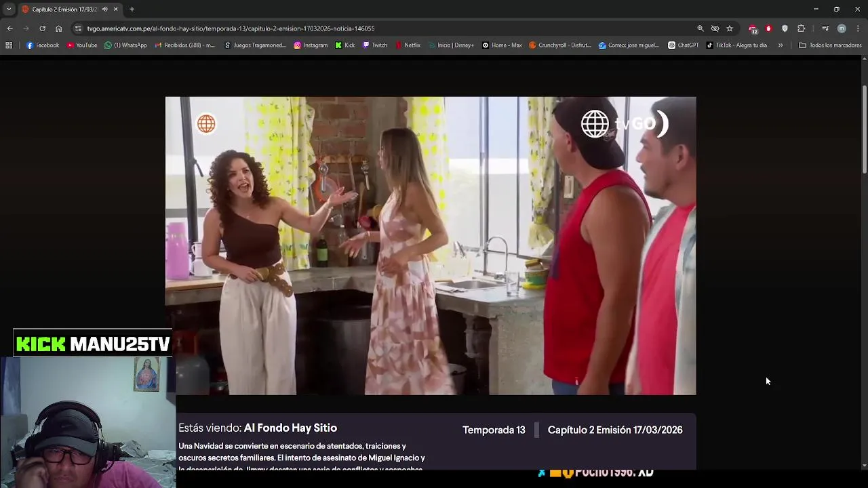Open the tab search dropdown arrow

point(9,9)
